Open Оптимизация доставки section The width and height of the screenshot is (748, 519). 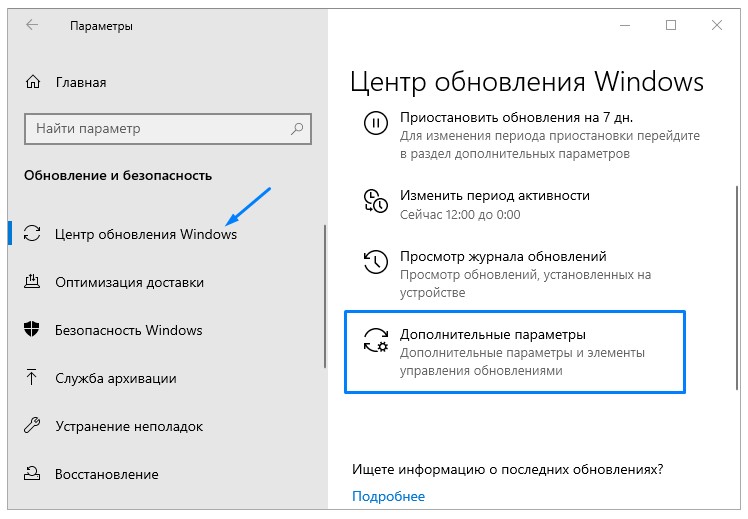[x=130, y=282]
